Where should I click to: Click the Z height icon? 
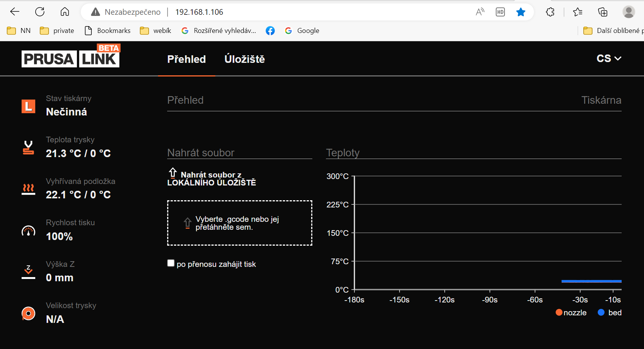click(28, 272)
